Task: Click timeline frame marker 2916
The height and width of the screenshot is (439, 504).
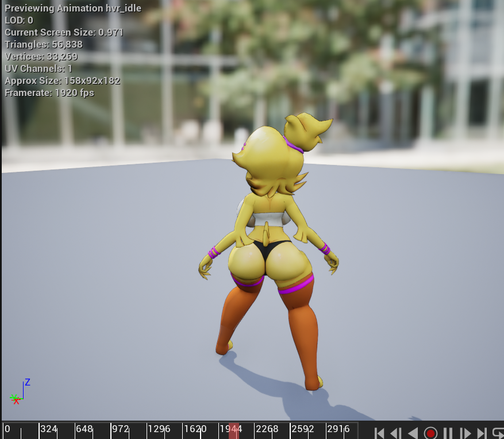Action: click(x=338, y=429)
